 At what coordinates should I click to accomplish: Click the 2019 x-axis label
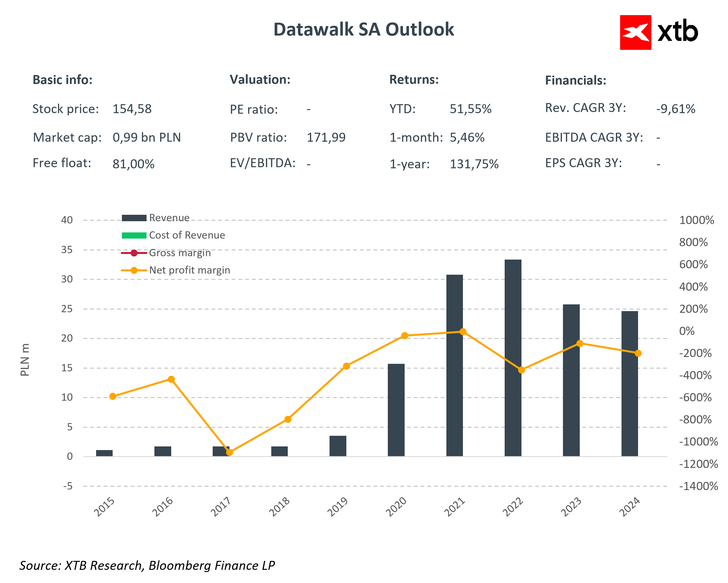click(x=338, y=506)
